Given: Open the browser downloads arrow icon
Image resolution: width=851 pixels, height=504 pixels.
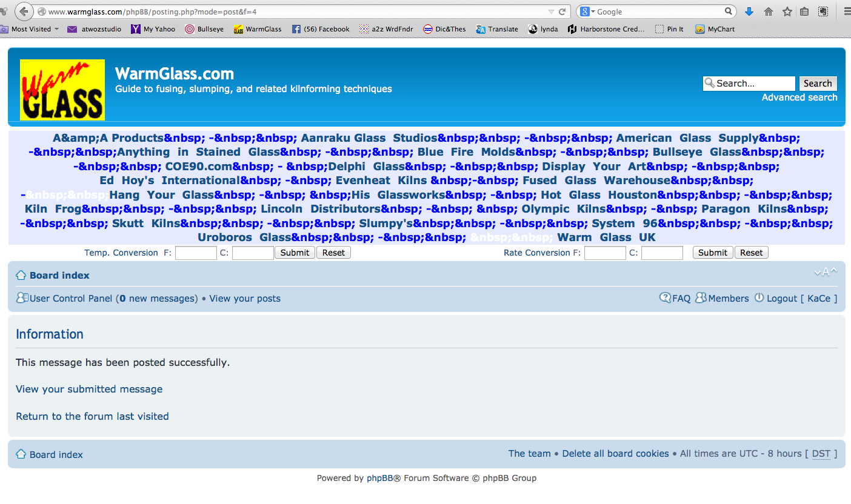Looking at the screenshot, I should 749,12.
